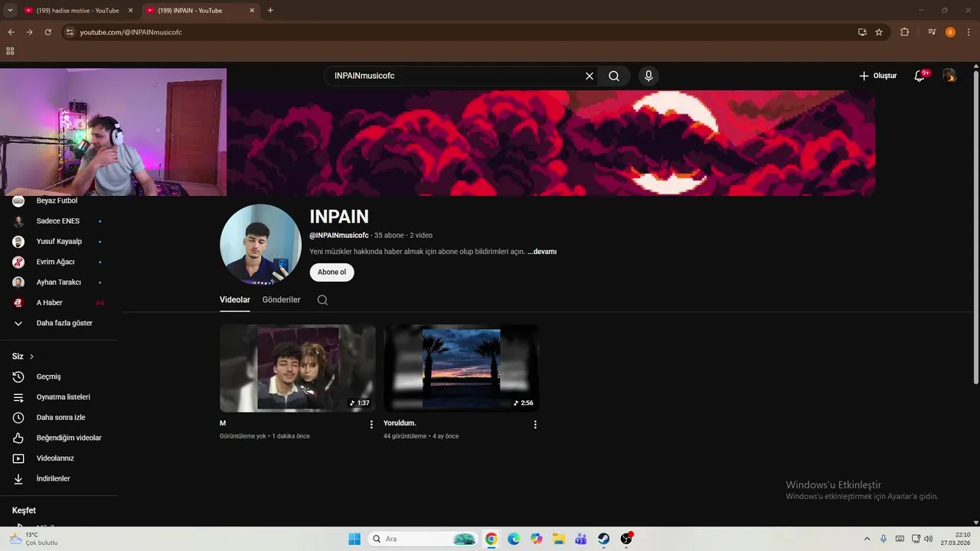The height and width of the screenshot is (551, 980).
Task: Open Chrome extensions puzzle icon
Action: (904, 32)
